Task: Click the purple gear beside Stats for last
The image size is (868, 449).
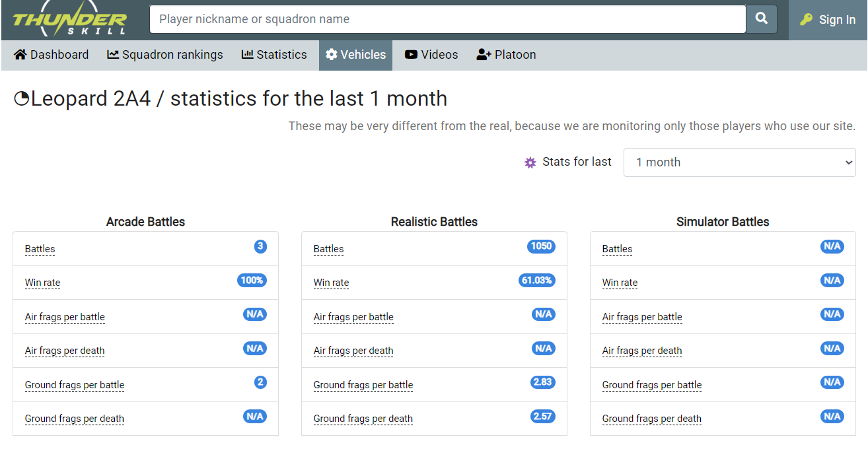Action: tap(530, 162)
